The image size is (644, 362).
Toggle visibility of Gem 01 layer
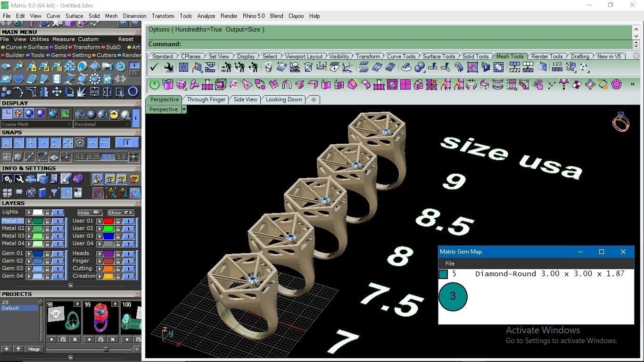[58, 254]
